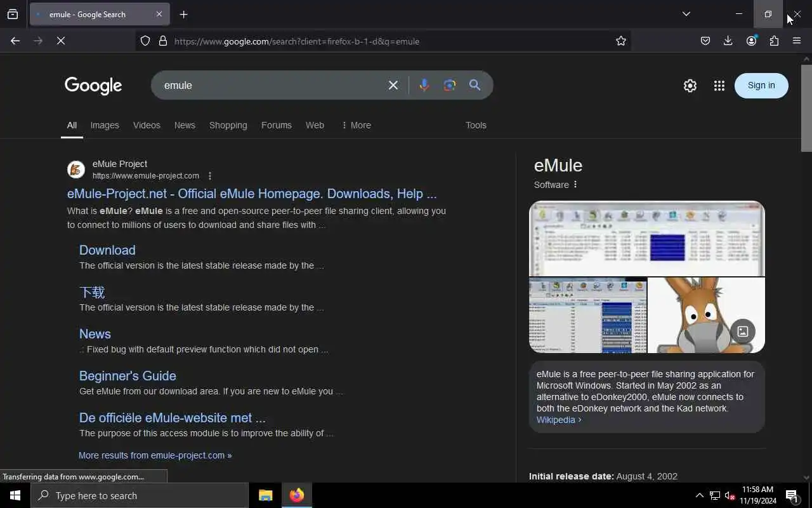
Task: Open File Explorer from taskbar
Action: pos(265,495)
